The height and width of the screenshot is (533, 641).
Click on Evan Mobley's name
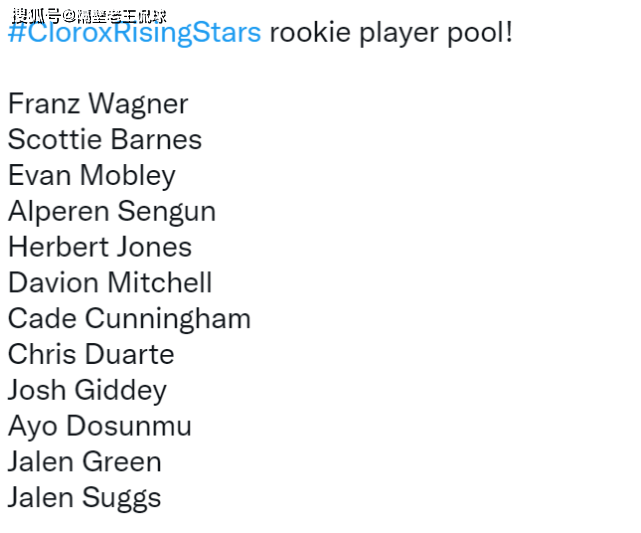[x=91, y=176]
